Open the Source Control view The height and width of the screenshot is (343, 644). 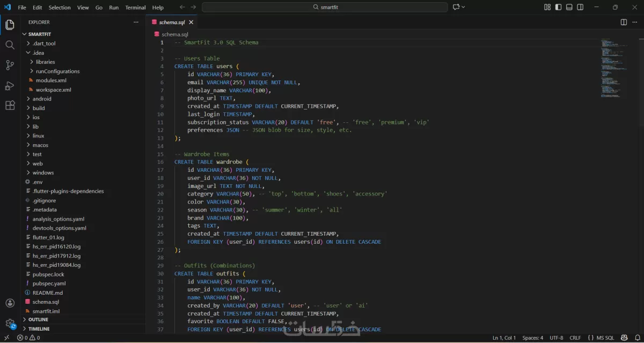(x=10, y=65)
